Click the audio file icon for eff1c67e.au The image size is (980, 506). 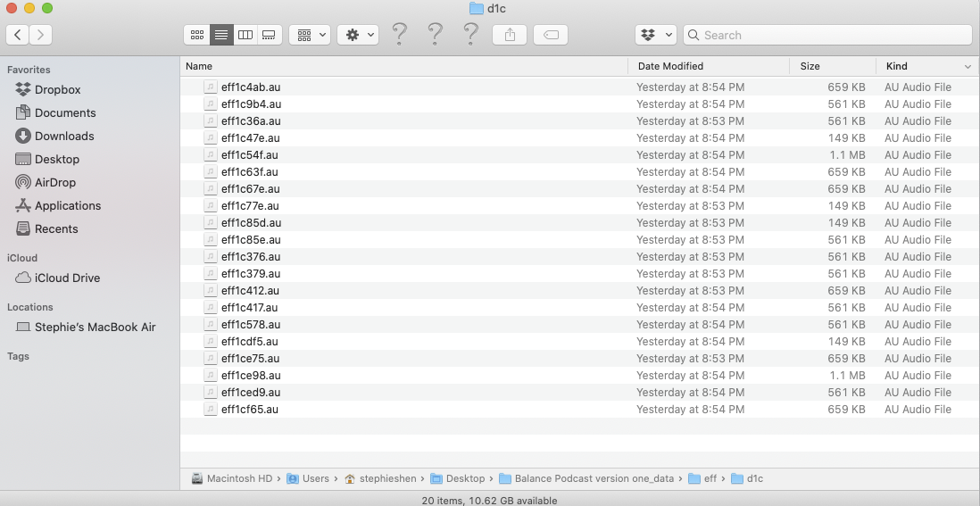210,188
